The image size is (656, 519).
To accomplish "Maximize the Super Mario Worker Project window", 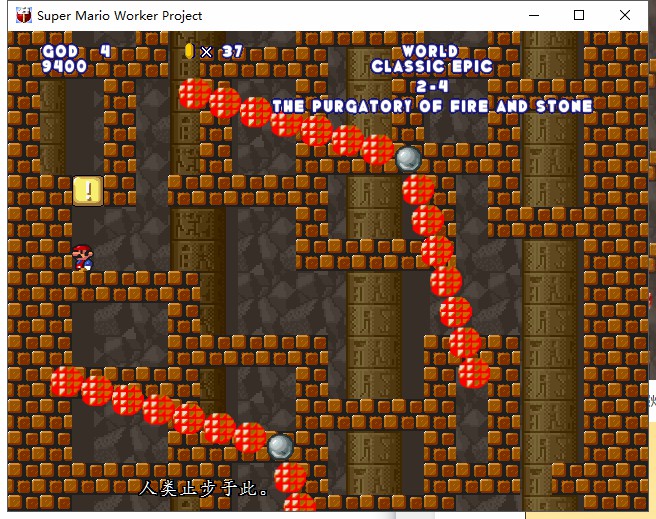I will coord(579,15).
